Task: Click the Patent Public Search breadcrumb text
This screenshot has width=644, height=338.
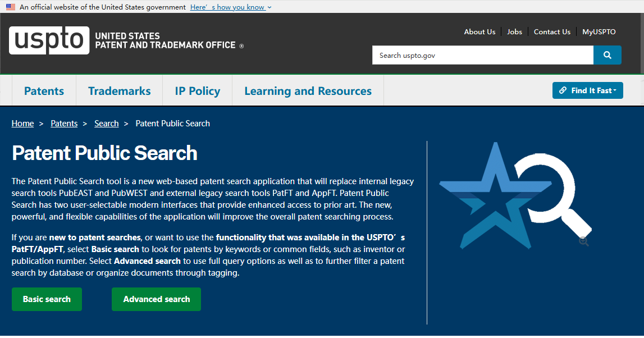Action: click(x=172, y=123)
